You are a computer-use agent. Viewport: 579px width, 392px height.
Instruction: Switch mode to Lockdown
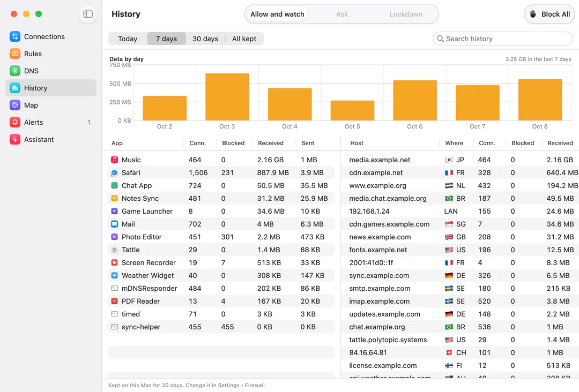coord(406,14)
